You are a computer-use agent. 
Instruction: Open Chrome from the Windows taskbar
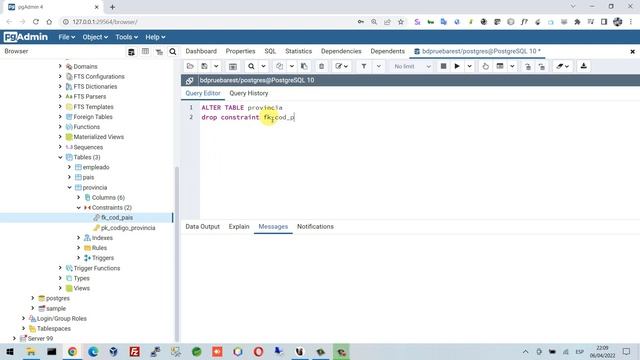(x=72, y=351)
